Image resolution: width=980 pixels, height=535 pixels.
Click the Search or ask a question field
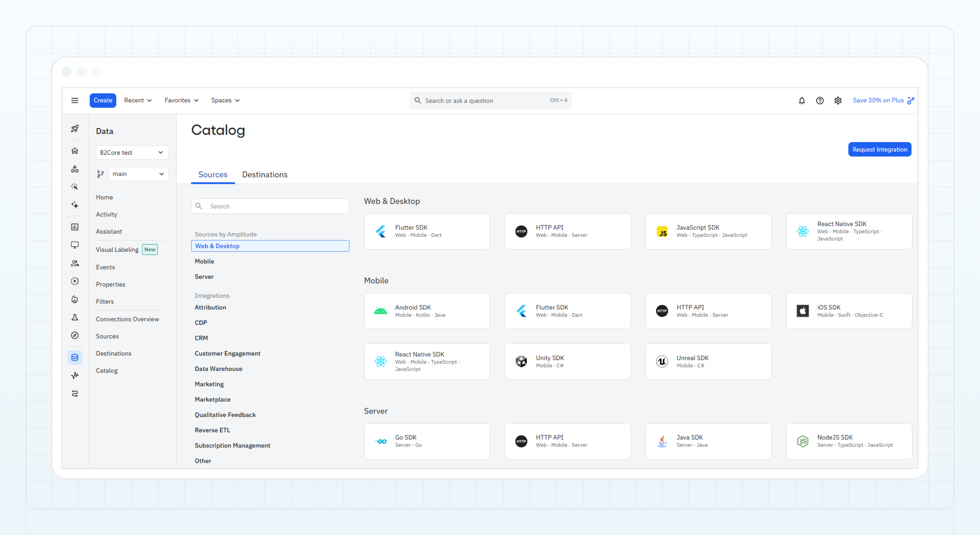tap(490, 101)
